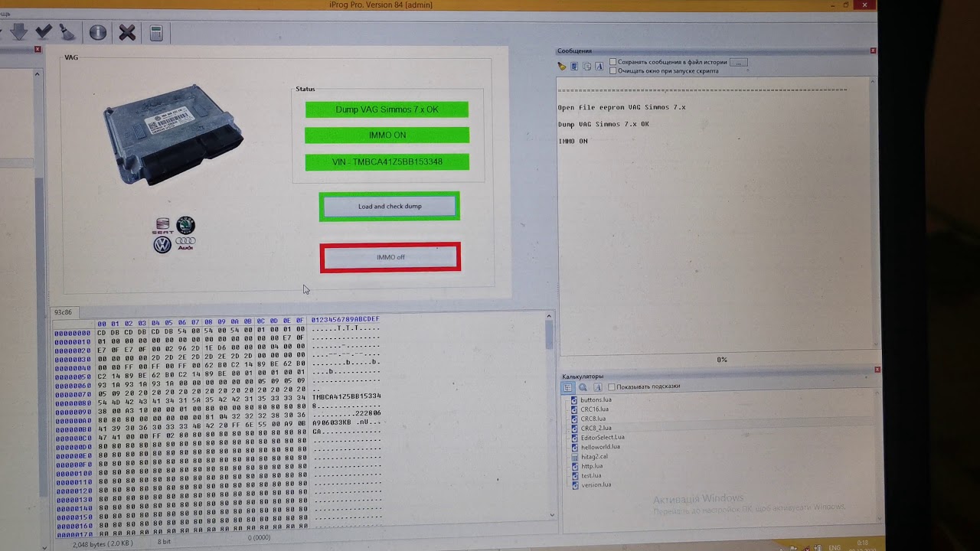Screen dimensions: 980x551
Task: Open the calculator toolbar icon
Action: pos(156,33)
